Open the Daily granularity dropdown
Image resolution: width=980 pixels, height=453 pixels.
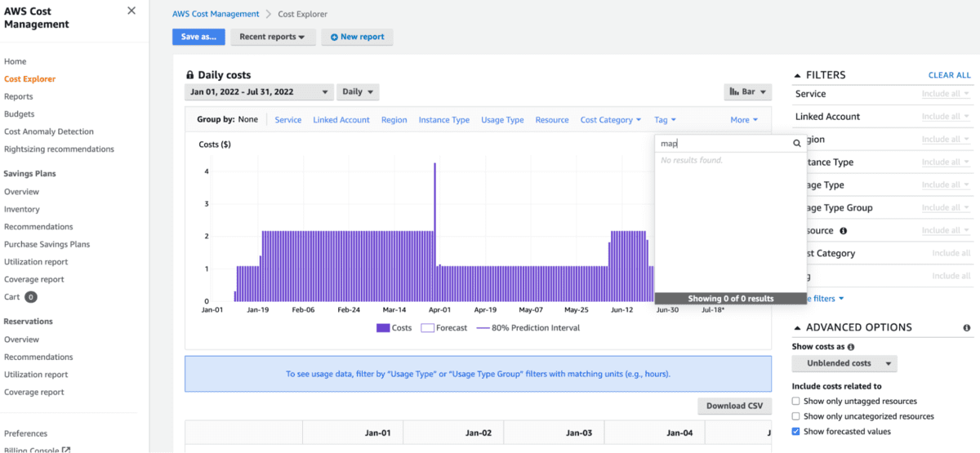359,92
